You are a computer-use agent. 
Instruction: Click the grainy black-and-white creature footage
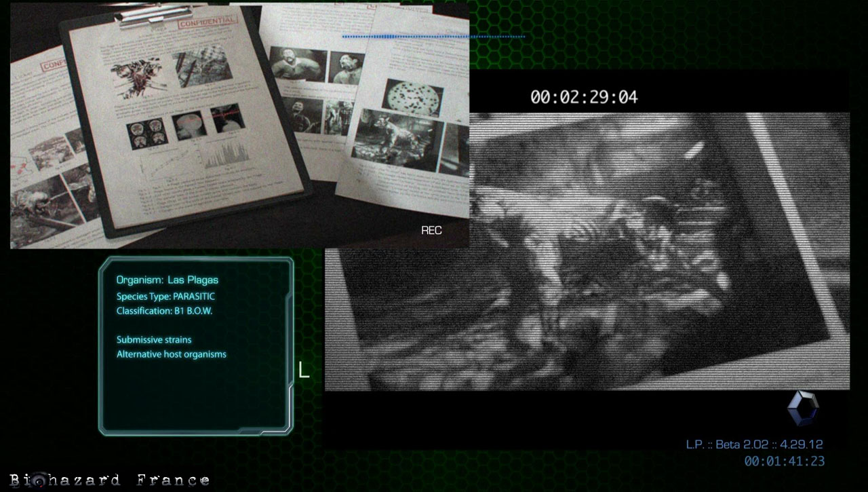(587, 251)
